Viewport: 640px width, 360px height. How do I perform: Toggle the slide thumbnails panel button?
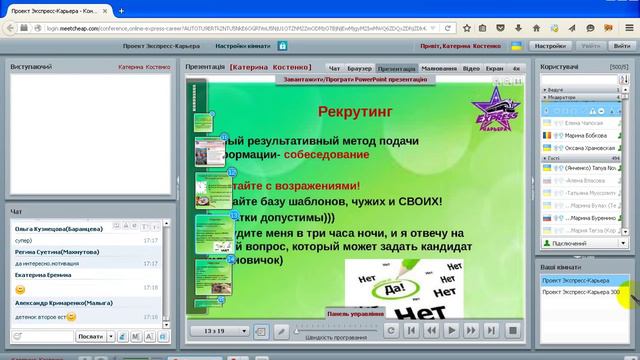pos(261,331)
